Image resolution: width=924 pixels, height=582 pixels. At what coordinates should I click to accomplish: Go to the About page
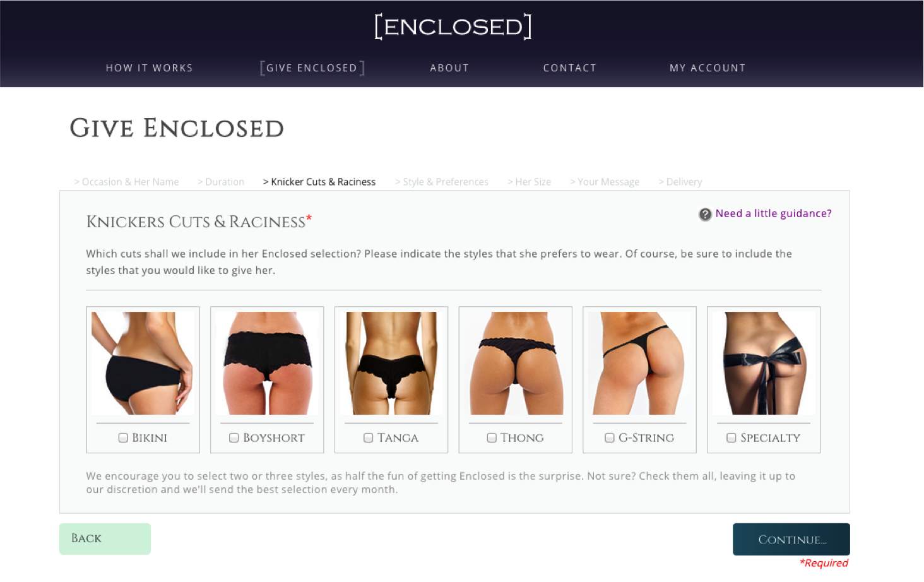(x=449, y=68)
